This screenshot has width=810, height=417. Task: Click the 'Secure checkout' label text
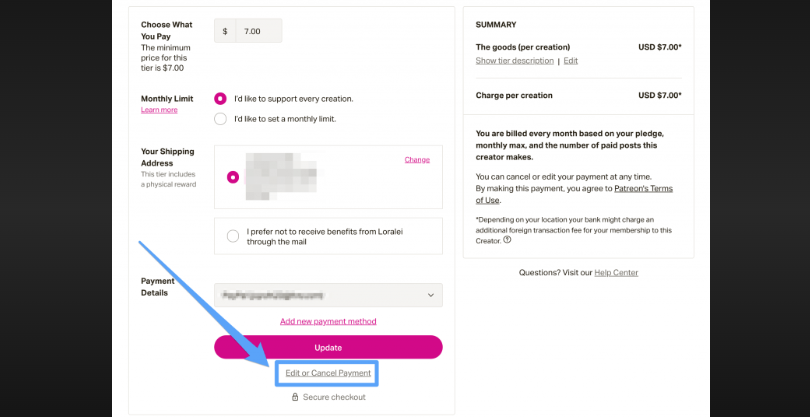click(x=335, y=397)
